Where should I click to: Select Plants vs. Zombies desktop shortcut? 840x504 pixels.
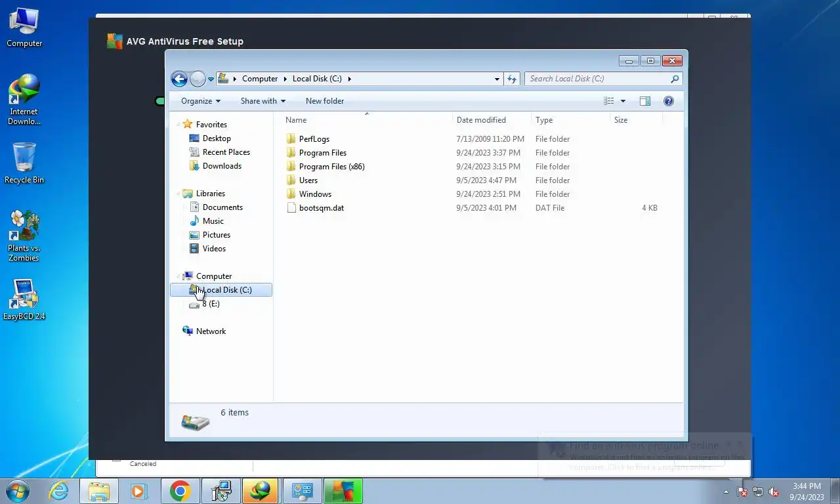pos(24,236)
